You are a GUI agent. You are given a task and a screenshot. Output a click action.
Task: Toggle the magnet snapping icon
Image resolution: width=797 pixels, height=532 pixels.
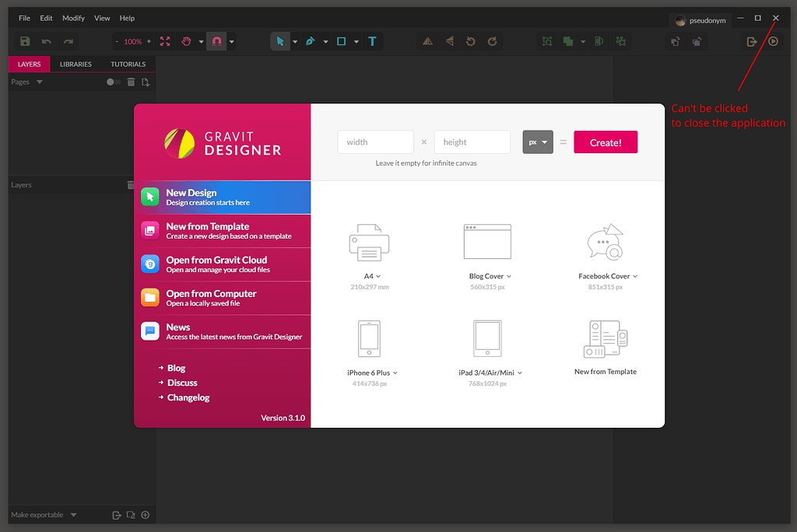pos(216,41)
